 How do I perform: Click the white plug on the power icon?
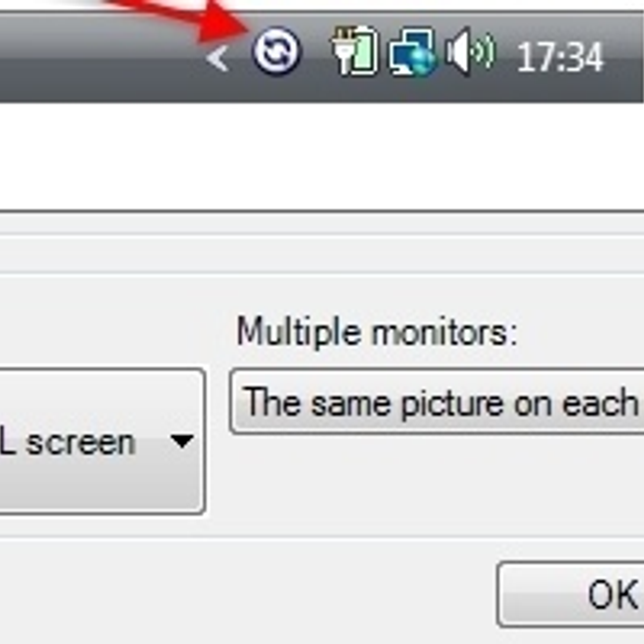pyautogui.click(x=341, y=52)
